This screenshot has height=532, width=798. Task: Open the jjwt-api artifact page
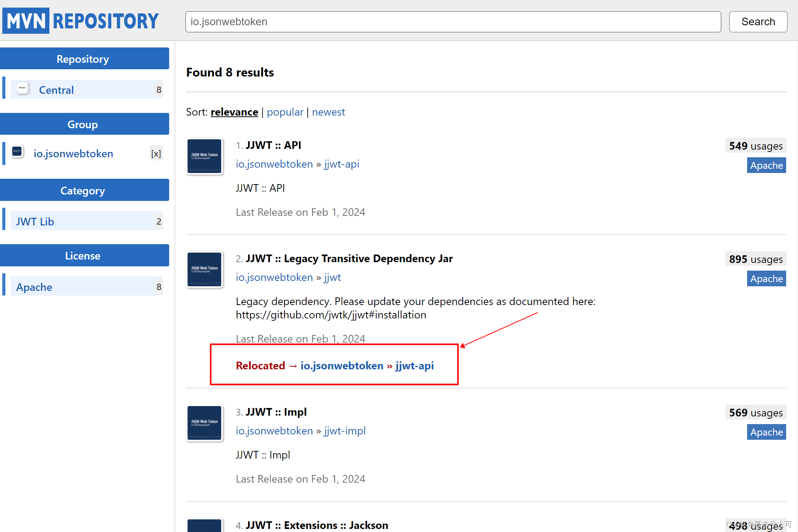[341, 164]
